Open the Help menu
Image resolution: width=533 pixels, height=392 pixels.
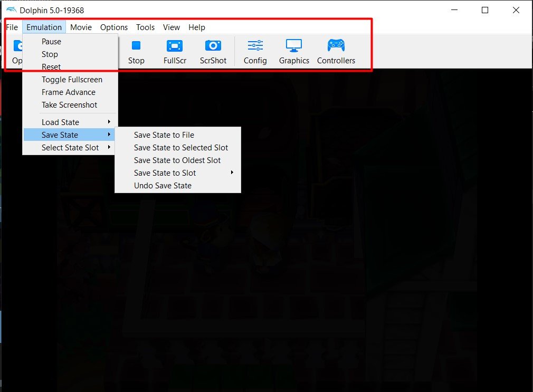[197, 27]
